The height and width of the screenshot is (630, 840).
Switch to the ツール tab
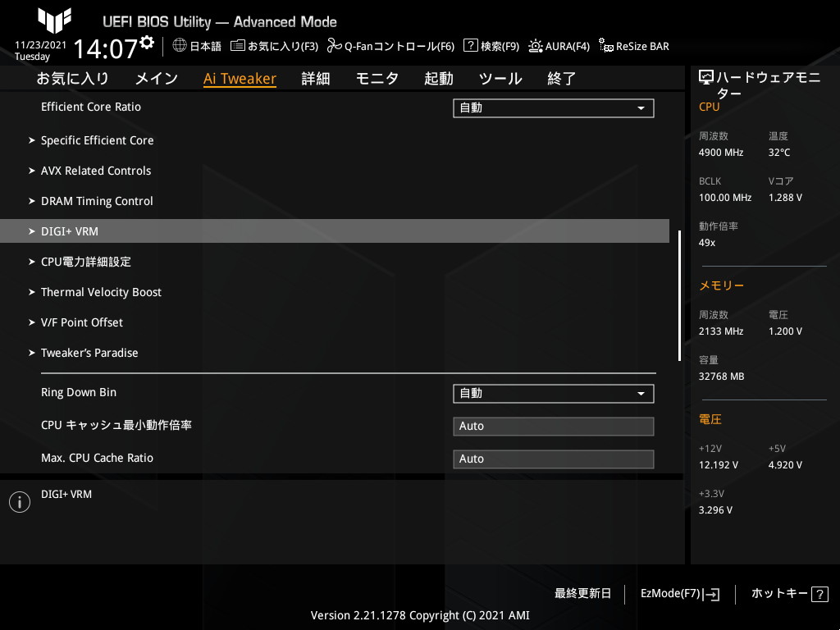point(500,79)
